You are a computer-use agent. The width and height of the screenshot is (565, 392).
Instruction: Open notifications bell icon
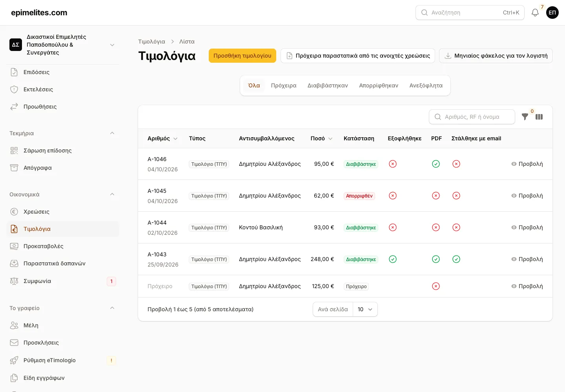pyautogui.click(x=535, y=13)
